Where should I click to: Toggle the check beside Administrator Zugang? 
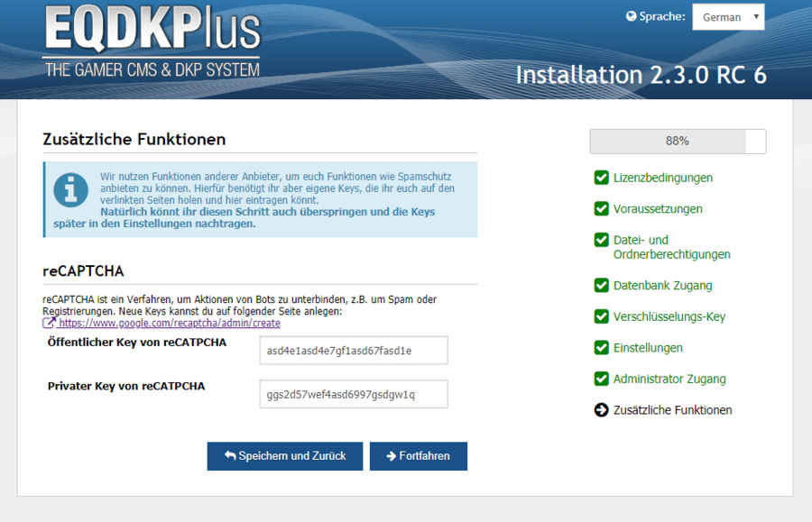[600, 379]
